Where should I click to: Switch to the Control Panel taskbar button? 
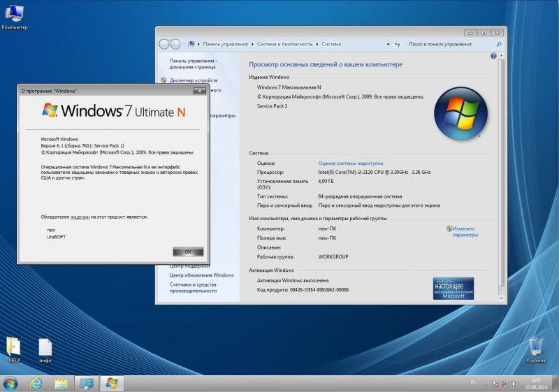(x=87, y=384)
